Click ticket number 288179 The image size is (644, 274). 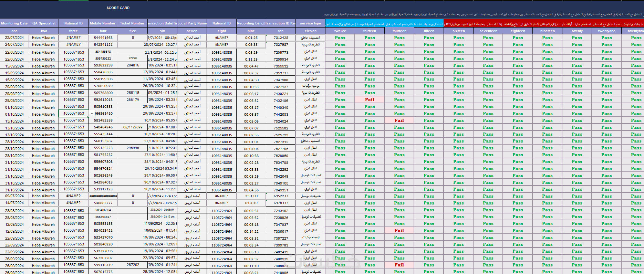pos(133,100)
